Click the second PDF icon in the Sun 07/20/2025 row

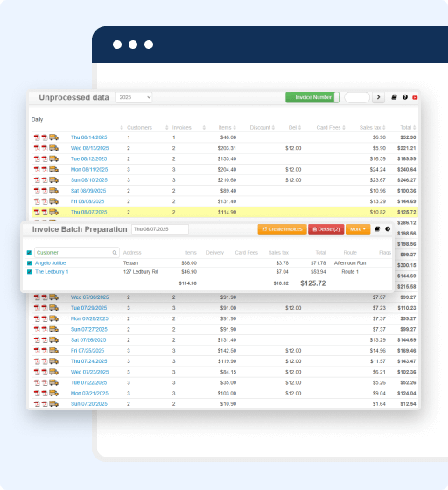pos(45,403)
